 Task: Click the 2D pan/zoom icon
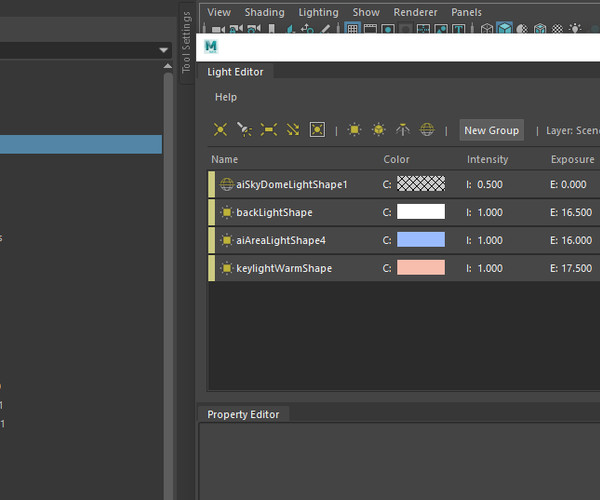(x=307, y=29)
